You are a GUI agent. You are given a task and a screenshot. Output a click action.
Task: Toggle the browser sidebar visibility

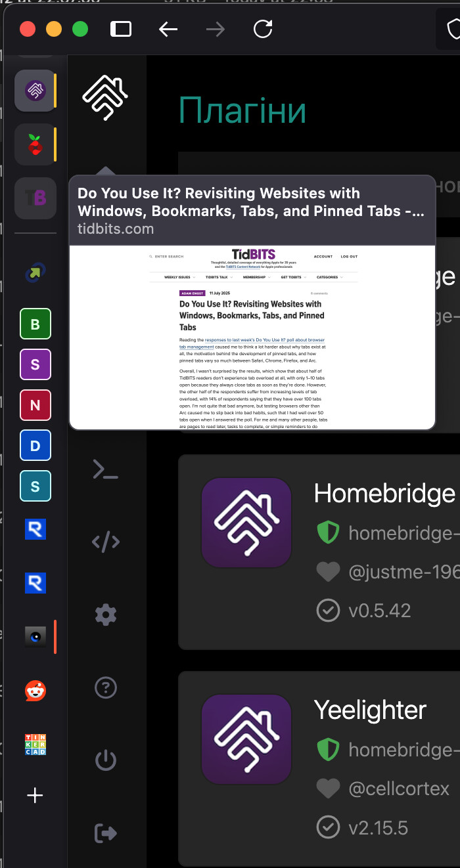pos(121,29)
